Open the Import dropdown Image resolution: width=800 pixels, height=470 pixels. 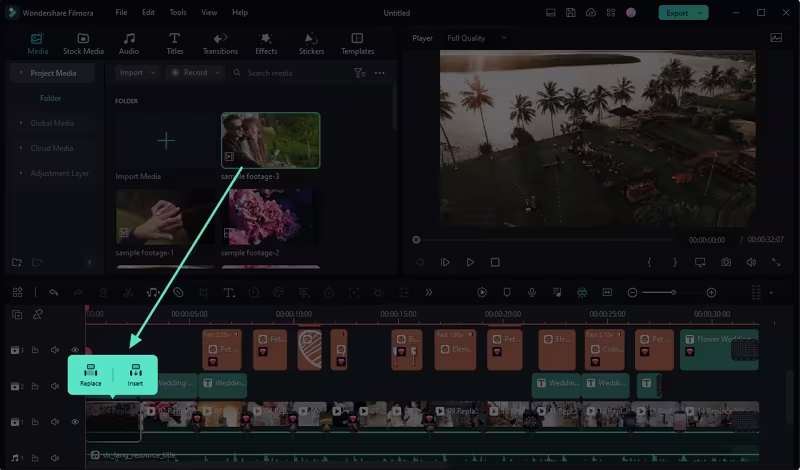[x=137, y=72]
